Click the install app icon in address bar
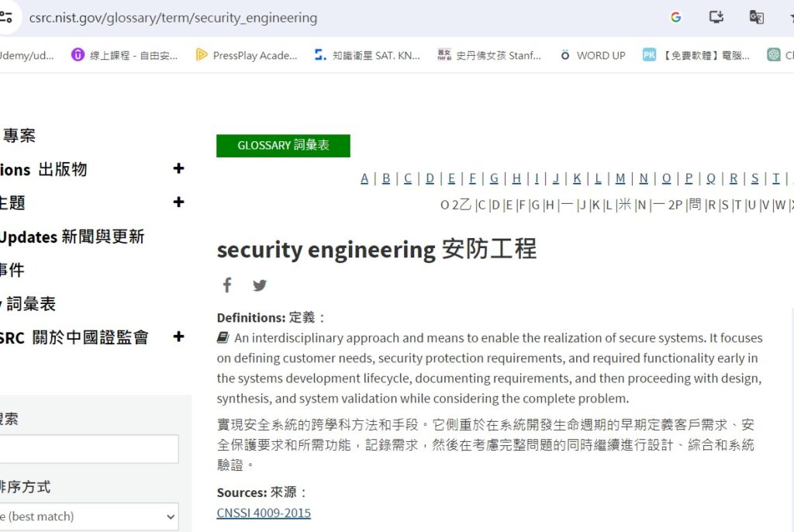This screenshot has height=532, width=794. (716, 17)
